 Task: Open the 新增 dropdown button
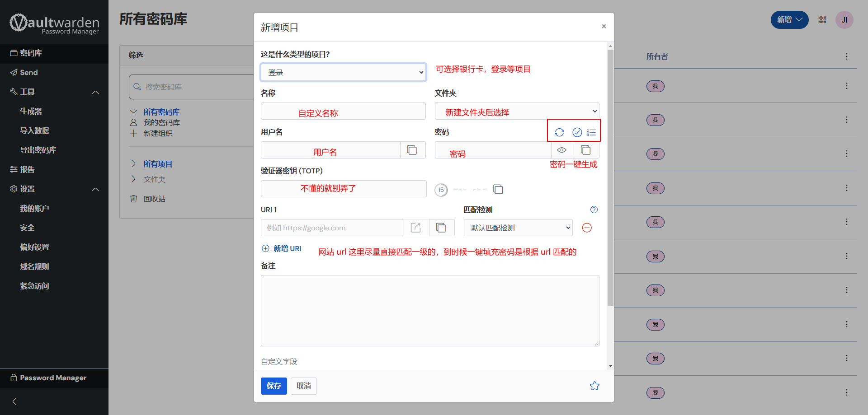pyautogui.click(x=789, y=20)
